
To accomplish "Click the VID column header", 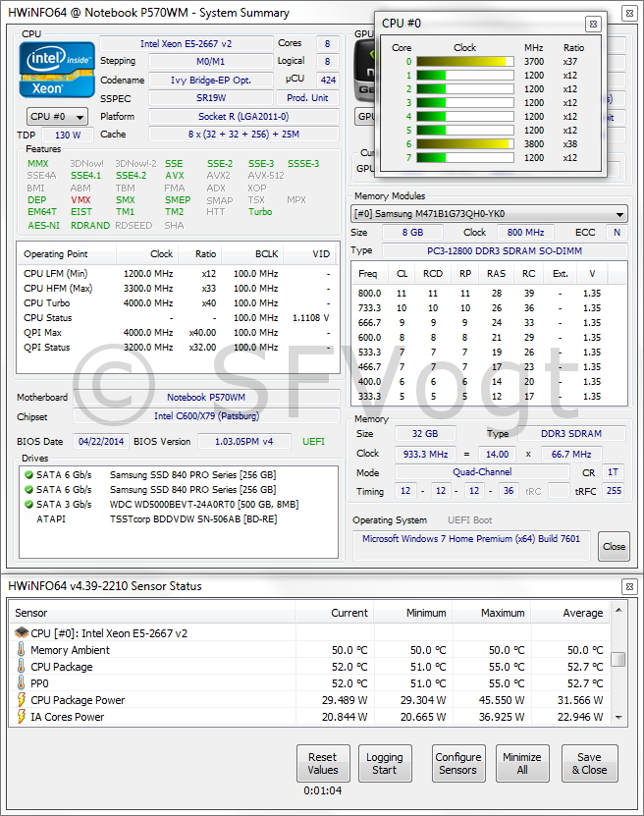I will point(309,254).
